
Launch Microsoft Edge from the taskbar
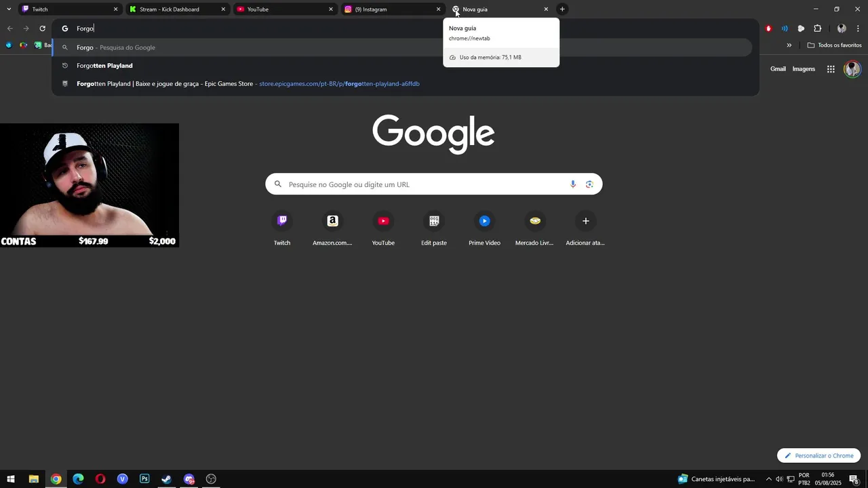coord(78,479)
